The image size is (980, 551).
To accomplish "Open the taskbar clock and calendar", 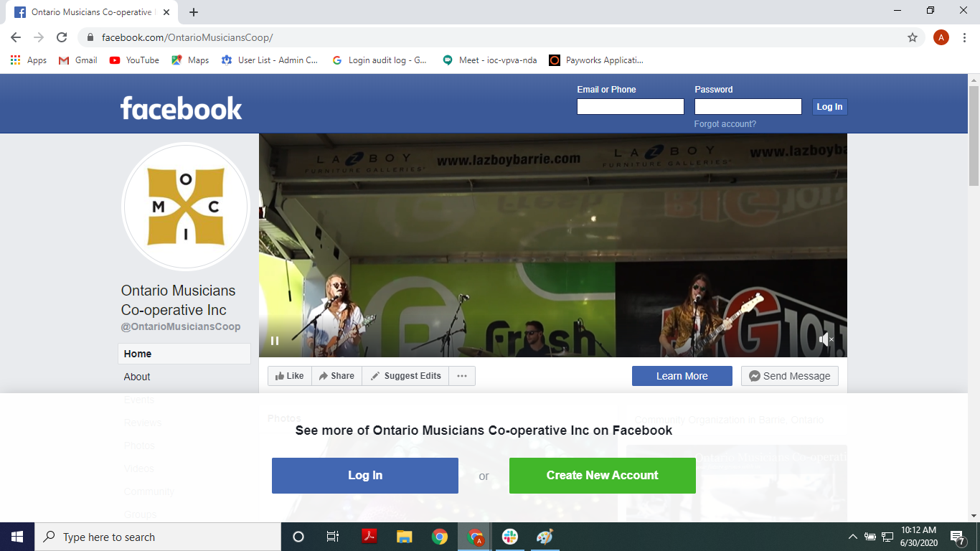I will (919, 537).
